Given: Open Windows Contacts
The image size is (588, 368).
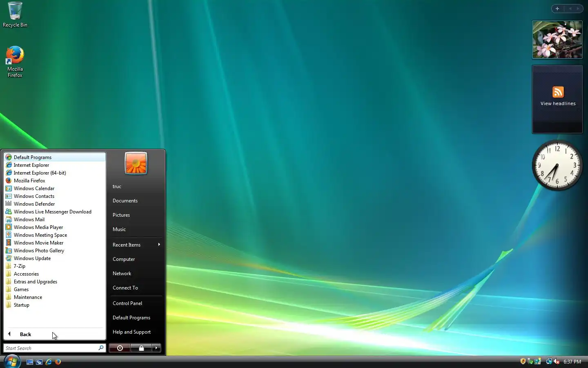Looking at the screenshot, I should pos(55,196).
